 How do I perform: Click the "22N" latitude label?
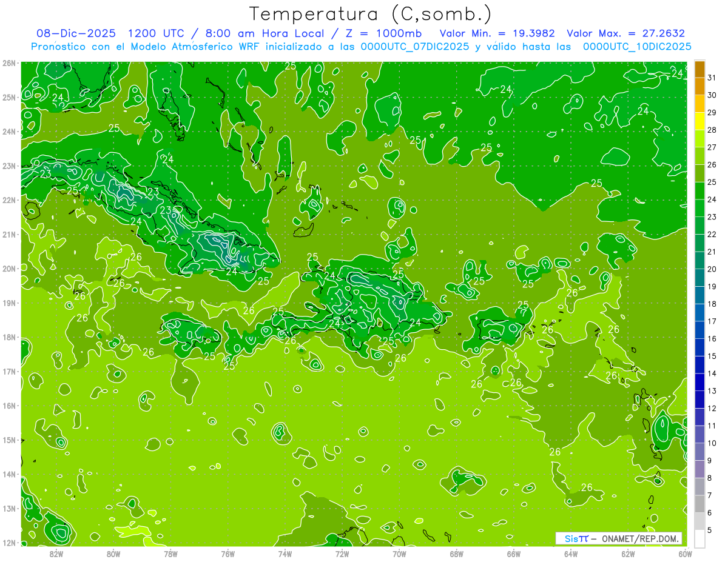coord(9,200)
